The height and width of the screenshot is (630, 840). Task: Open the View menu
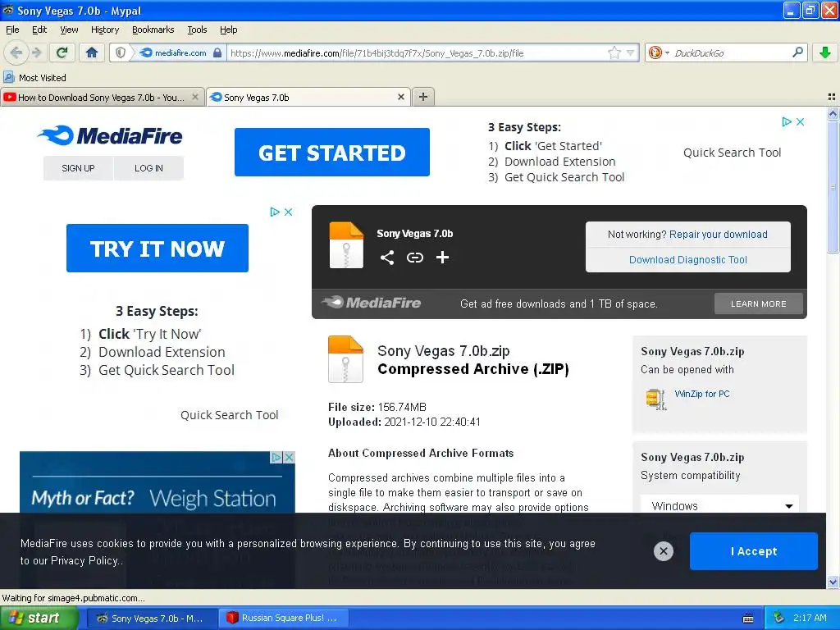click(69, 30)
